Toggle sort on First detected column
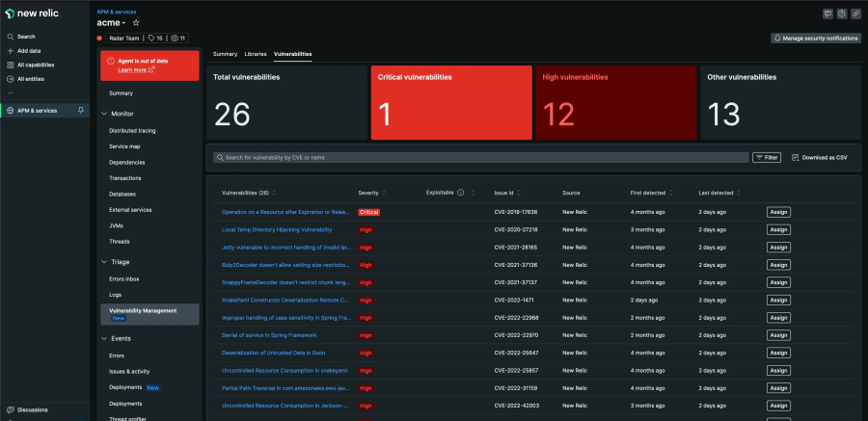The image size is (868, 421). tap(672, 193)
